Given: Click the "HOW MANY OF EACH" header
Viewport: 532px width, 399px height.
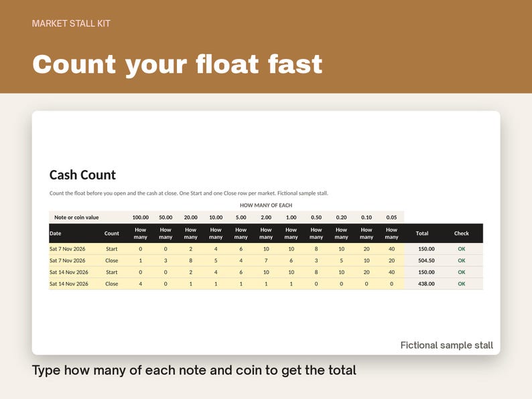Looking at the screenshot, I should coord(266,205).
